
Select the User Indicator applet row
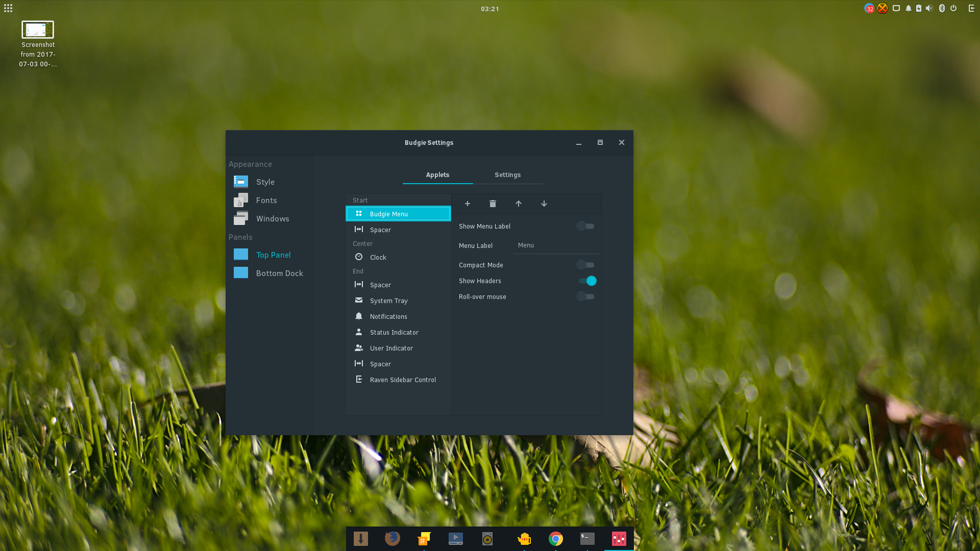click(398, 348)
